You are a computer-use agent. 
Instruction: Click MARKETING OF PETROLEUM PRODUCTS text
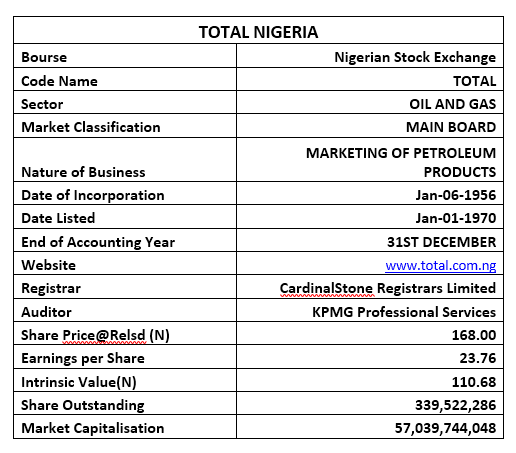point(401,162)
